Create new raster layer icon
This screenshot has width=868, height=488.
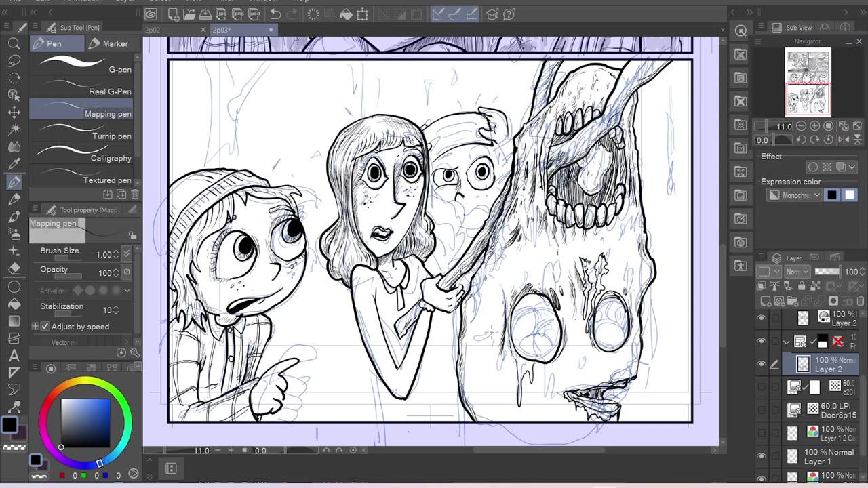(766, 301)
